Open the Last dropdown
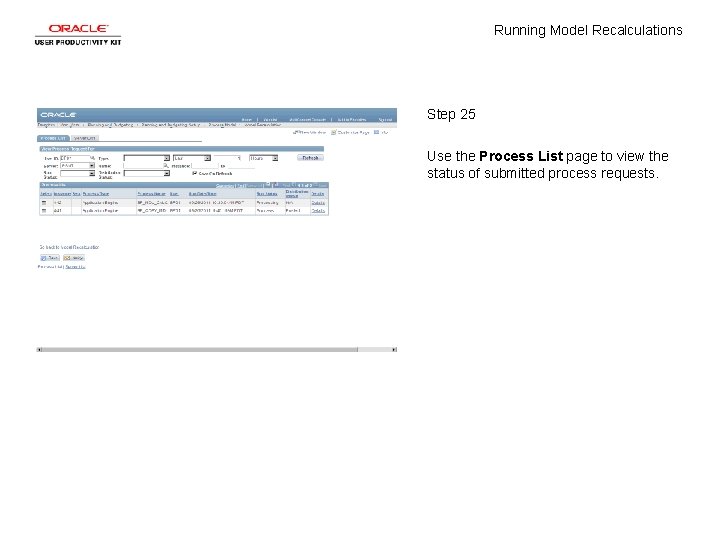This screenshot has width=720, height=540. (191, 158)
